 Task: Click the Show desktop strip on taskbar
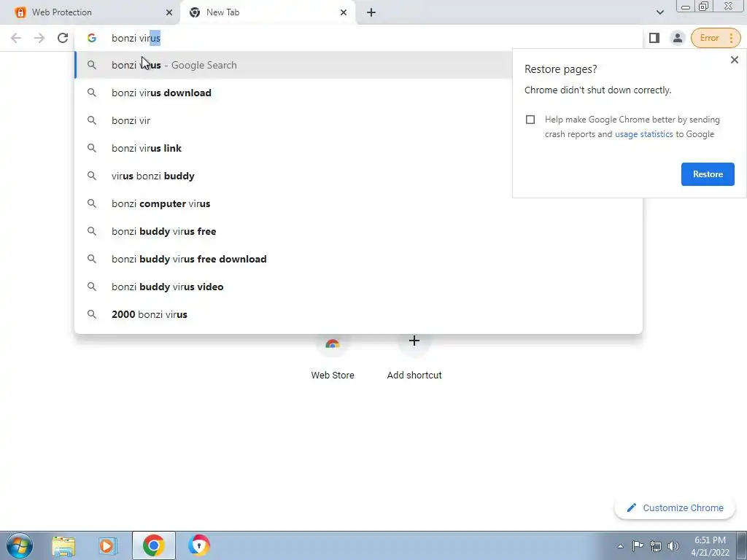tap(741, 545)
